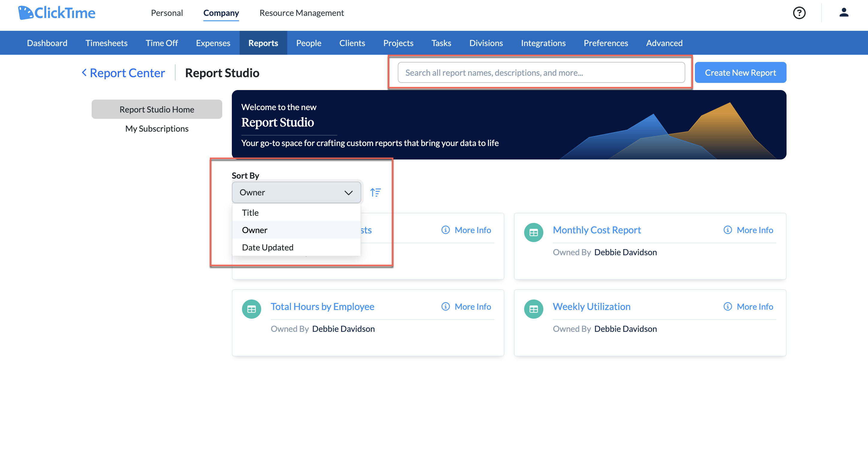868x453 pixels.
Task: Return to Report Center link
Action: (x=127, y=73)
